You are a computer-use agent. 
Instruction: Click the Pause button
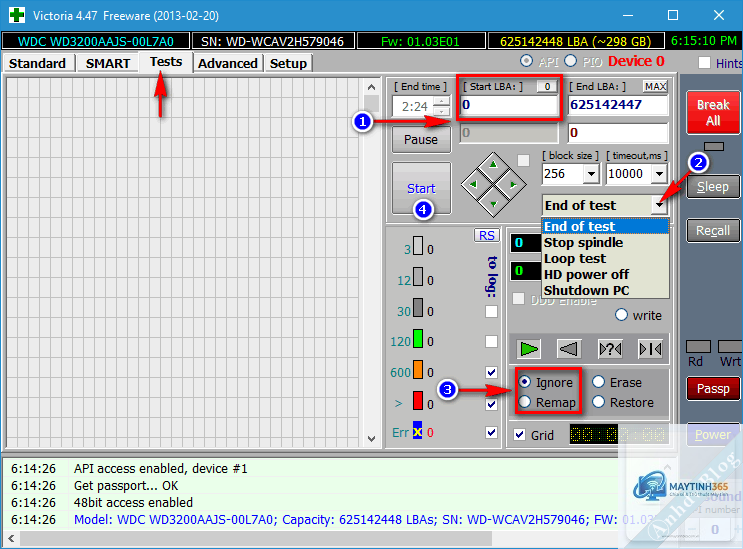421,139
